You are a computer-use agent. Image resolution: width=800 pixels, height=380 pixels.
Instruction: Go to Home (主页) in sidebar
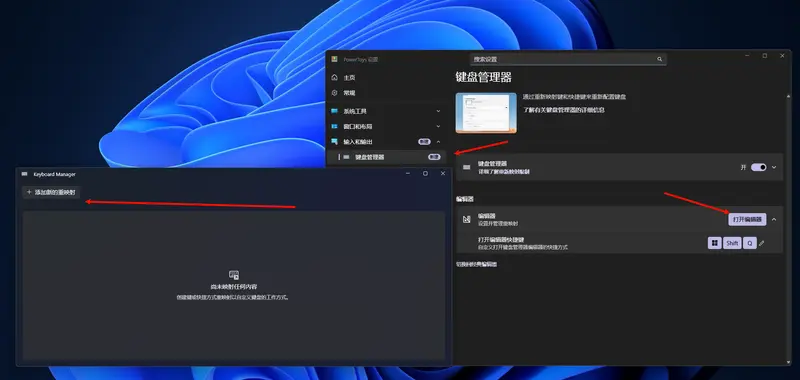[x=349, y=78]
